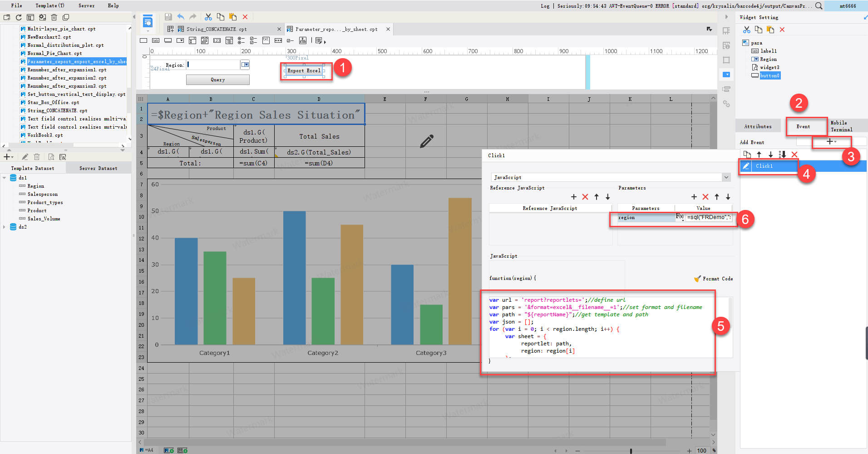Screen dimensions: 868x454
Task: Open the JavaScript event type dropdown in Click1
Action: [726, 177]
